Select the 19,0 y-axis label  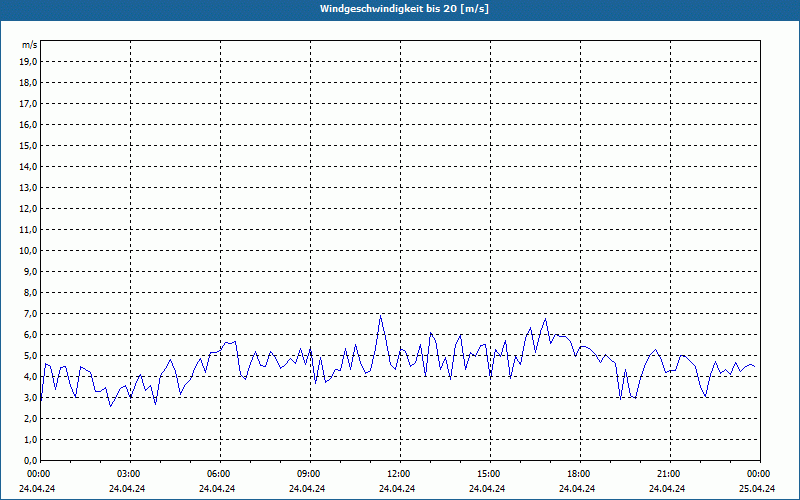click(28, 62)
